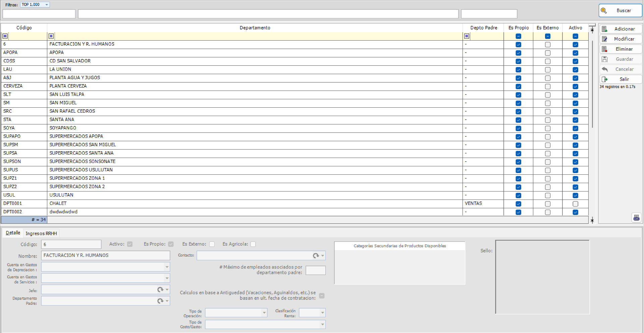Open the Tipo de Operación dropdown
The height and width of the screenshot is (333, 644).
264,313
